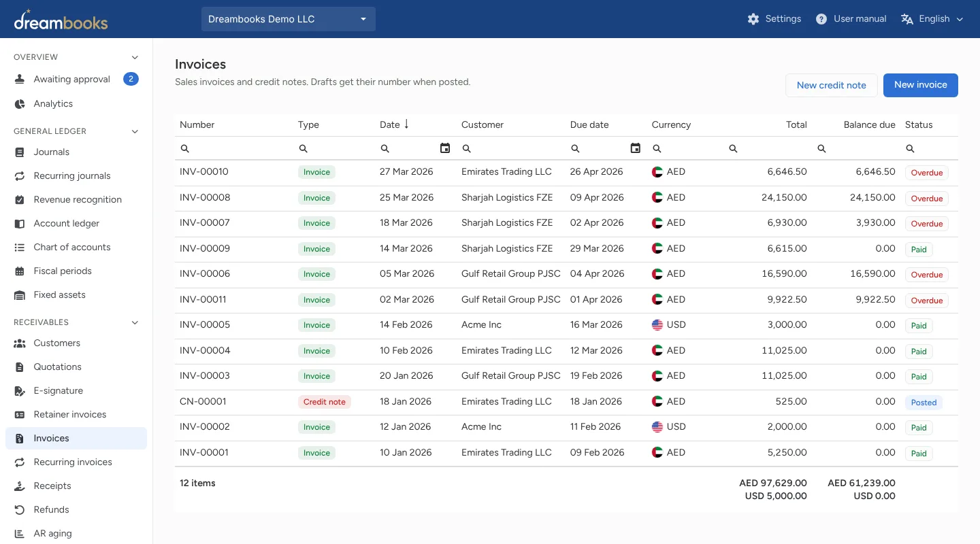The image size is (980, 544).
Task: Click the Number column filter field
Action: pyautogui.click(x=234, y=148)
